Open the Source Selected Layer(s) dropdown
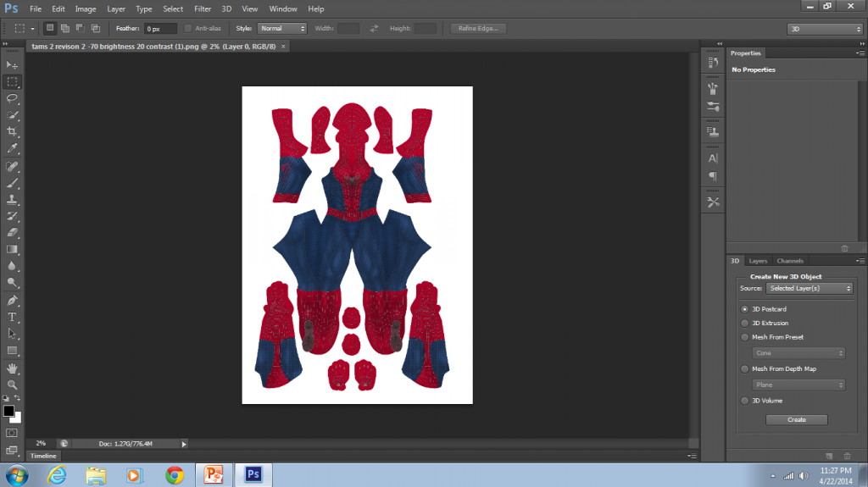This screenshot has height=487, width=868. 810,288
